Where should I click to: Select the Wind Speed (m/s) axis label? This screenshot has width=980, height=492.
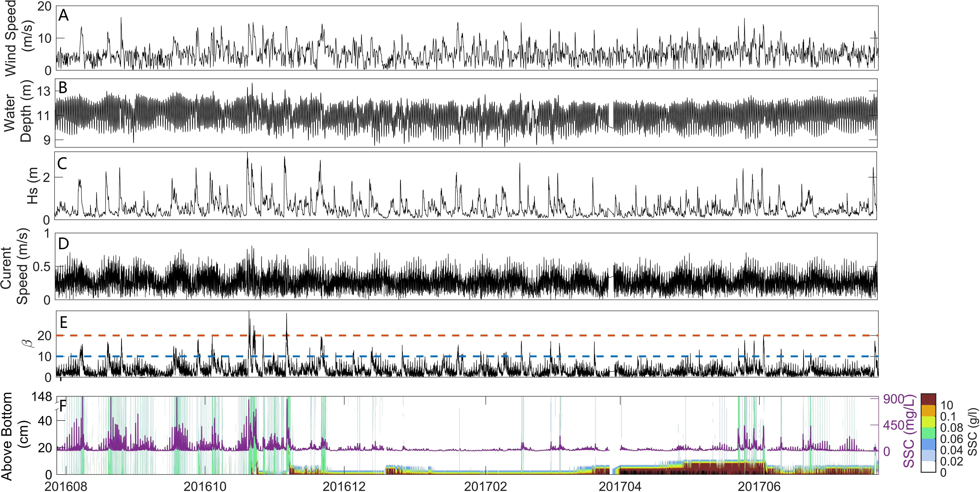(x=20, y=38)
